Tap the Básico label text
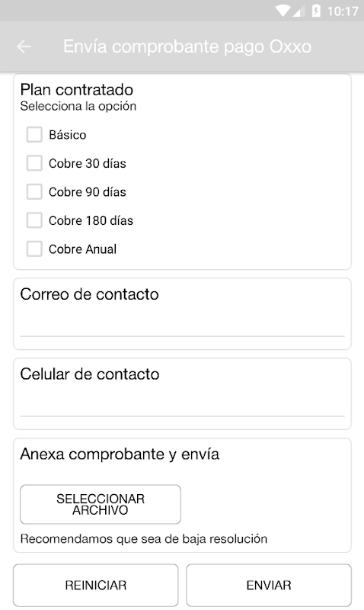364x610 pixels. 68,135
